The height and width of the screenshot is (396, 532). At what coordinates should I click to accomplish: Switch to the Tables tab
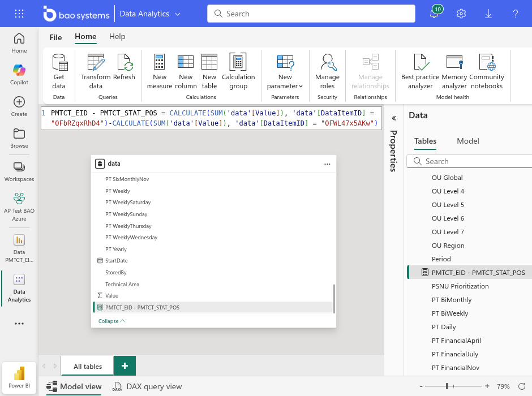(425, 141)
